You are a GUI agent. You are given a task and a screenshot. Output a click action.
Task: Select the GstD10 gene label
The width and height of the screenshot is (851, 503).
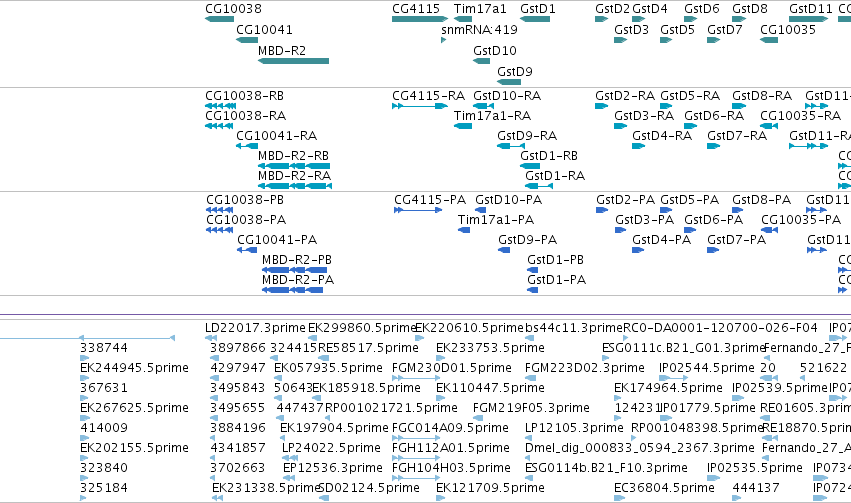tap(495, 50)
